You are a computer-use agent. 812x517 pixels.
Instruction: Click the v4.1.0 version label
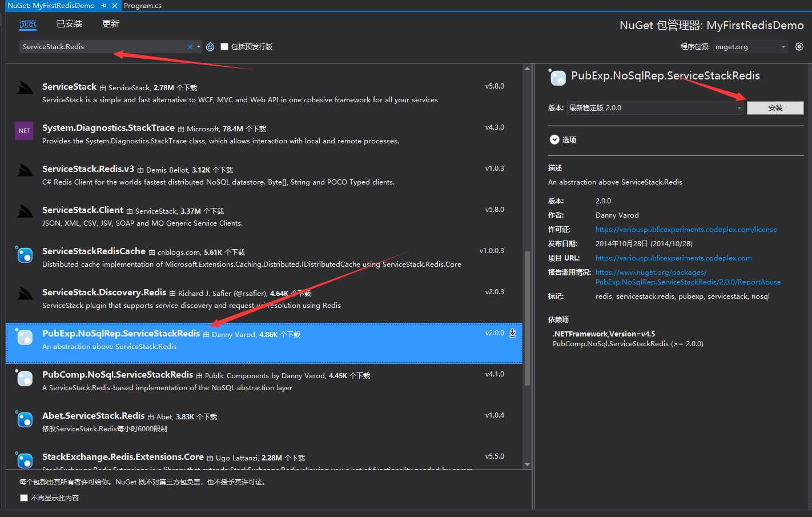click(x=495, y=374)
